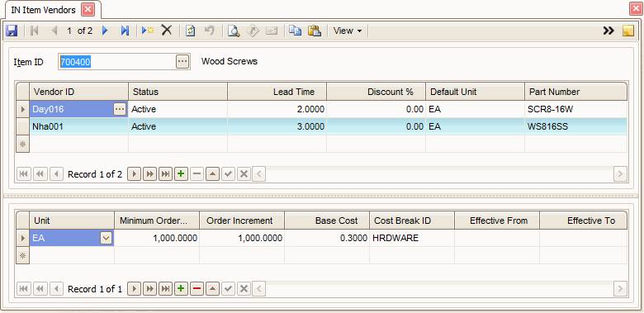This screenshot has width=644, height=313.
Task: Select new row marker in vendor grid
Action: point(23,145)
